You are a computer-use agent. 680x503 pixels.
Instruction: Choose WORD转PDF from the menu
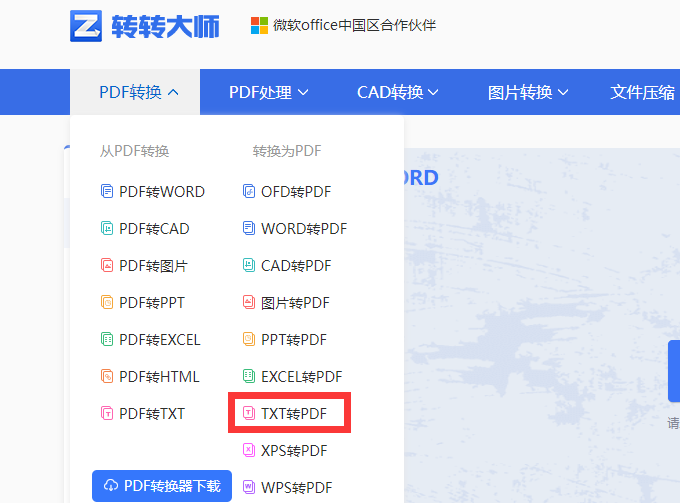pos(295,229)
